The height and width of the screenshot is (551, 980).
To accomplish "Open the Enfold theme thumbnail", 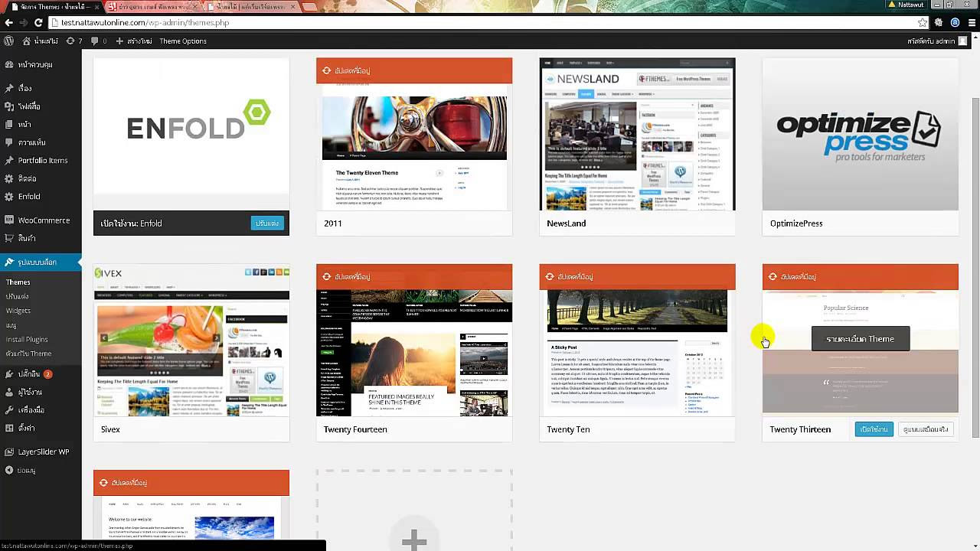I will point(191,134).
